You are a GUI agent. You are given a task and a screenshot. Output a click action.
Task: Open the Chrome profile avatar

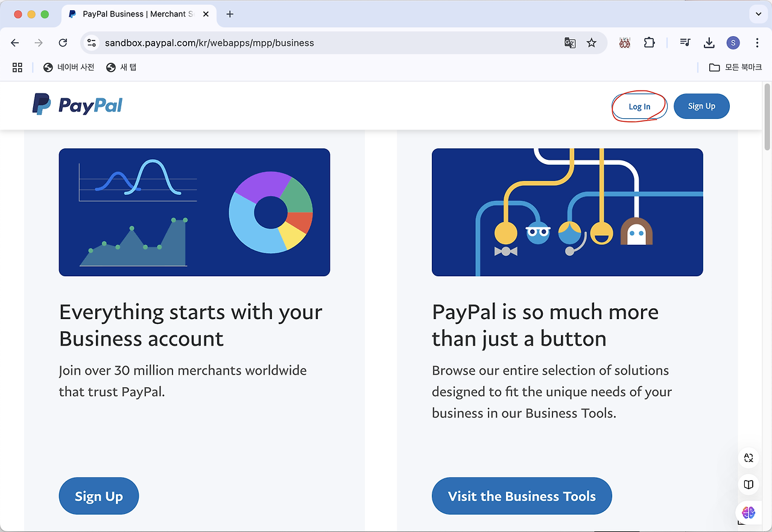(x=733, y=43)
